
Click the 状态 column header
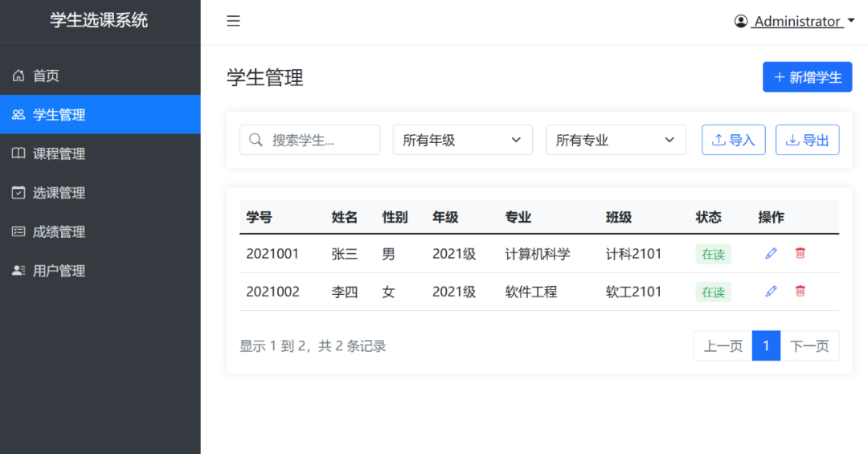pos(709,217)
